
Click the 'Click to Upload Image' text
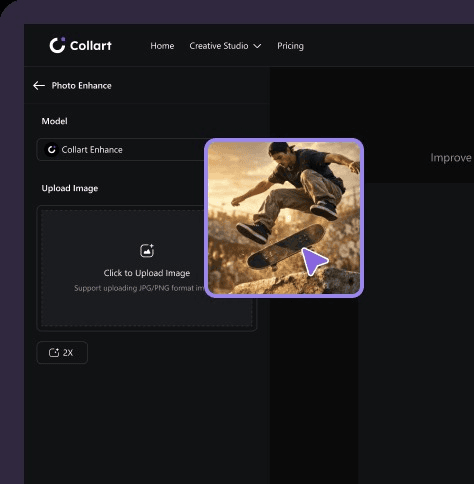pos(147,273)
